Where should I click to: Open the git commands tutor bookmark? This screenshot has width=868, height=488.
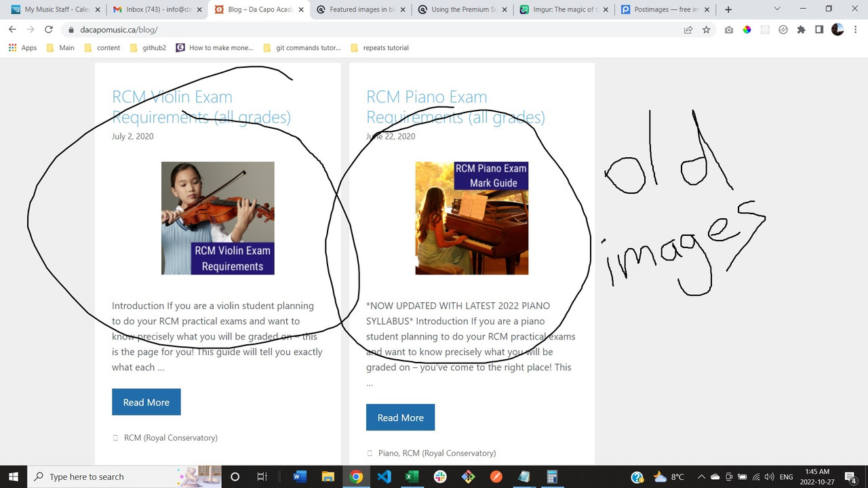(x=302, y=47)
